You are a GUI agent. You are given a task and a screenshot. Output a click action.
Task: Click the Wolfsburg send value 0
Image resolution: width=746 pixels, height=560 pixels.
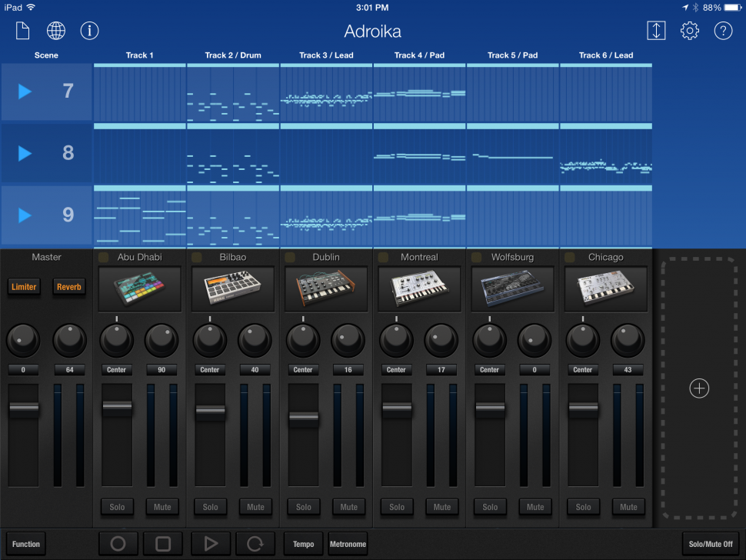pos(535,370)
